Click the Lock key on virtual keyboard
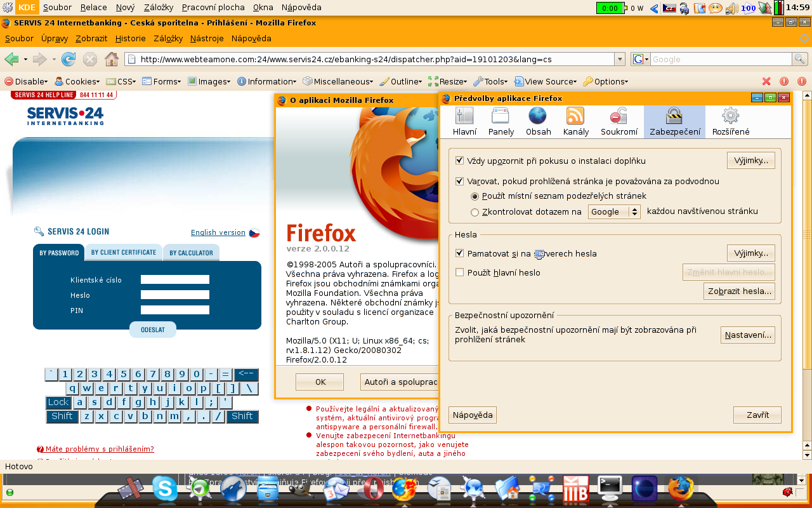The height and width of the screenshot is (508, 812). point(58,402)
